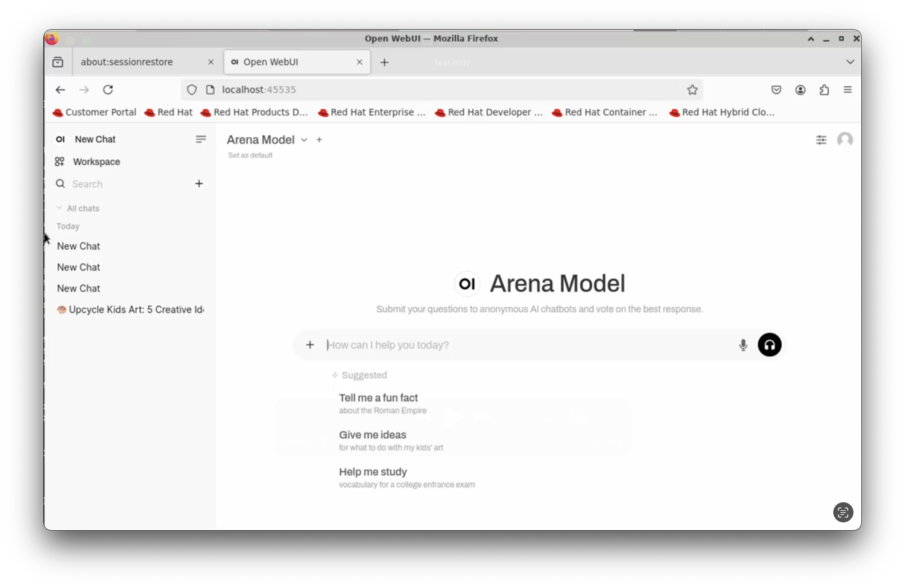The width and height of the screenshot is (905, 588).
Task: Expand the tab list chevron
Action: [850, 62]
